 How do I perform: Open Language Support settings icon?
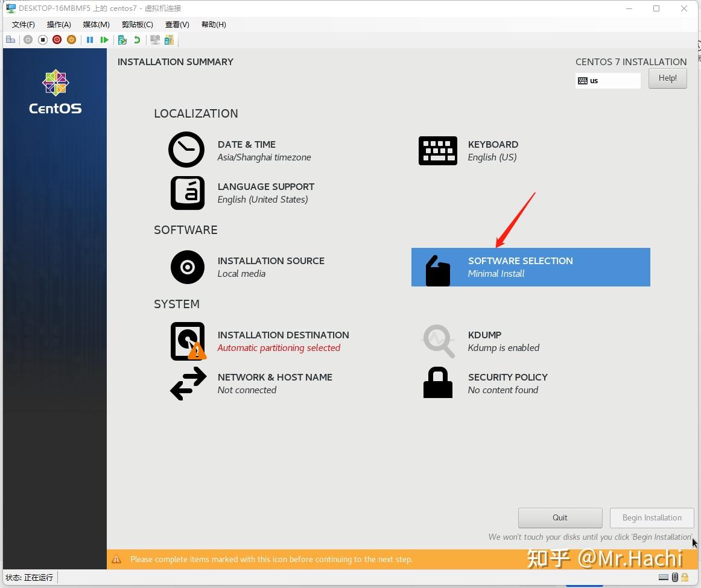(x=188, y=193)
